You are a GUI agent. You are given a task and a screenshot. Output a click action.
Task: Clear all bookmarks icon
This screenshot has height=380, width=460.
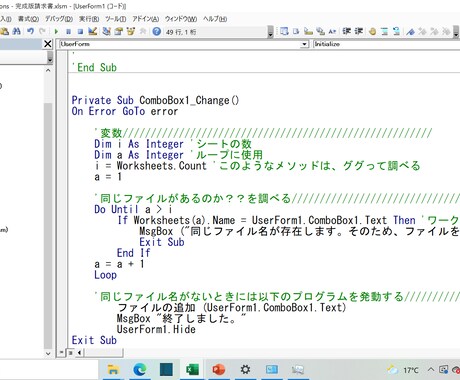click(446, 31)
